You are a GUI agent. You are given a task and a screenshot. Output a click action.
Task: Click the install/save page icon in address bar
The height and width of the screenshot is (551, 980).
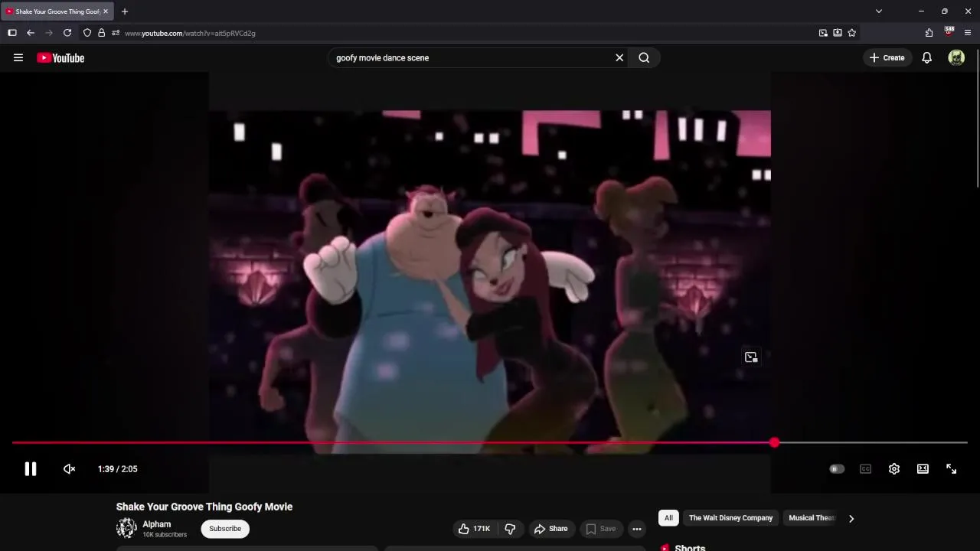838,33
